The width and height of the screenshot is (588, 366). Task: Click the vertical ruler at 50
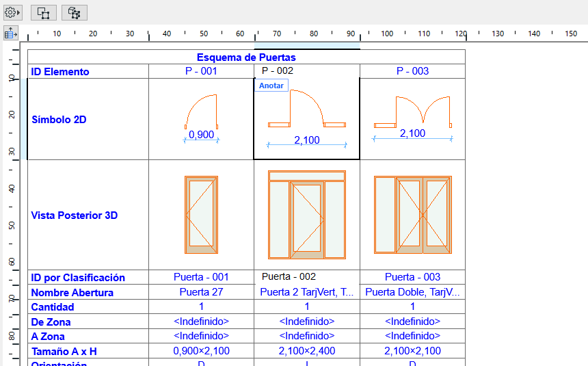point(12,225)
